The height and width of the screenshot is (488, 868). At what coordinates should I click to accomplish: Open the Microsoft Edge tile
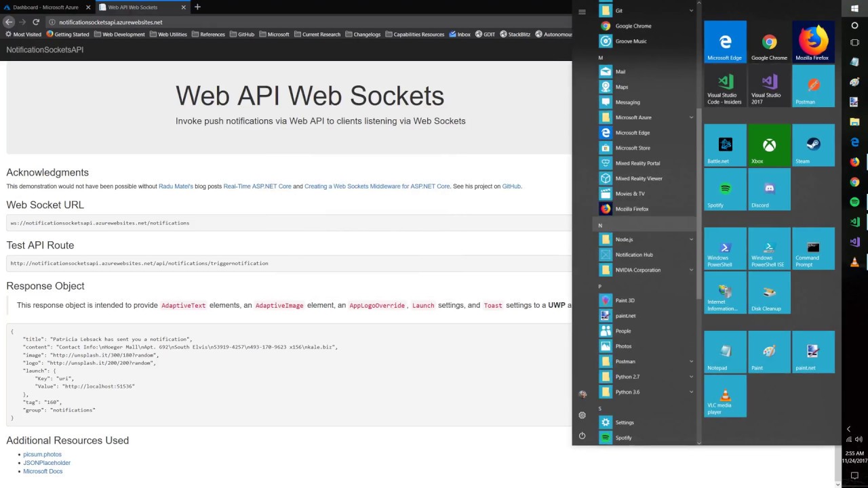725,41
